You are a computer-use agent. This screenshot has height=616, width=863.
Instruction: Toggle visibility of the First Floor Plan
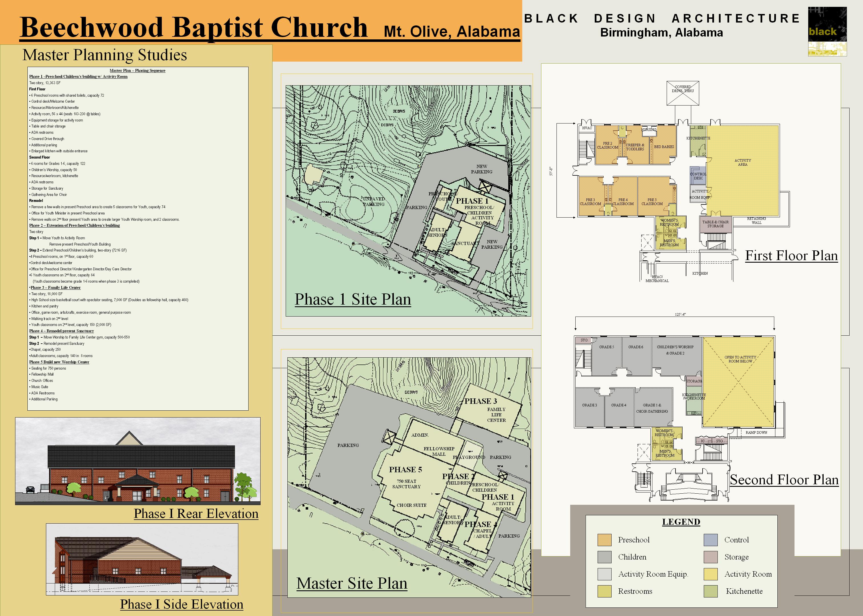click(791, 256)
